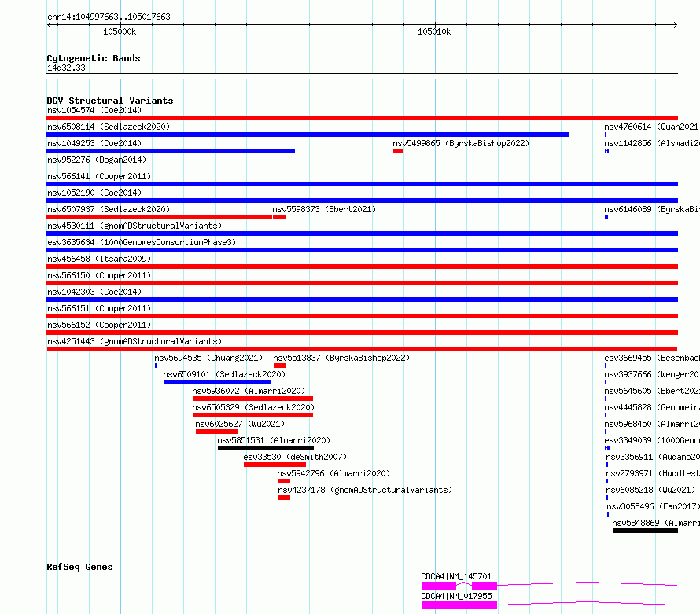Click the chr14:104997663..105017663 coordinates label
This screenshot has height=614, width=700.
pos(109,17)
